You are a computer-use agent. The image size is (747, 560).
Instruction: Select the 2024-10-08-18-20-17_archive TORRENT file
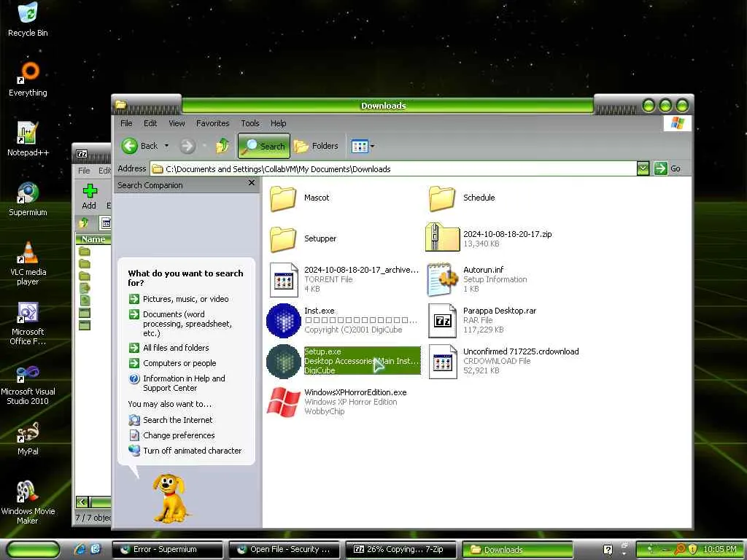(344, 279)
